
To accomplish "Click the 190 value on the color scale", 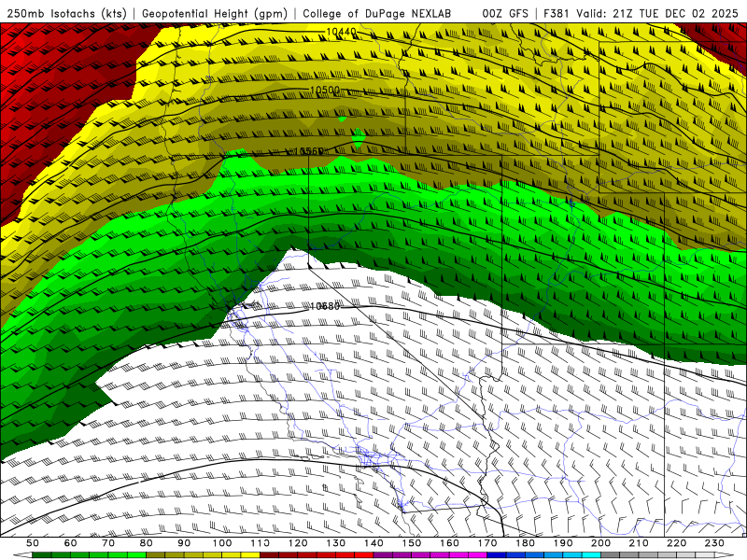I will pos(563,543).
